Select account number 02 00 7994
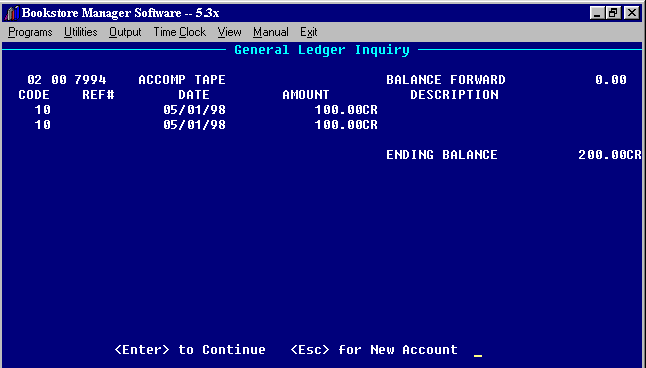 click(67, 80)
